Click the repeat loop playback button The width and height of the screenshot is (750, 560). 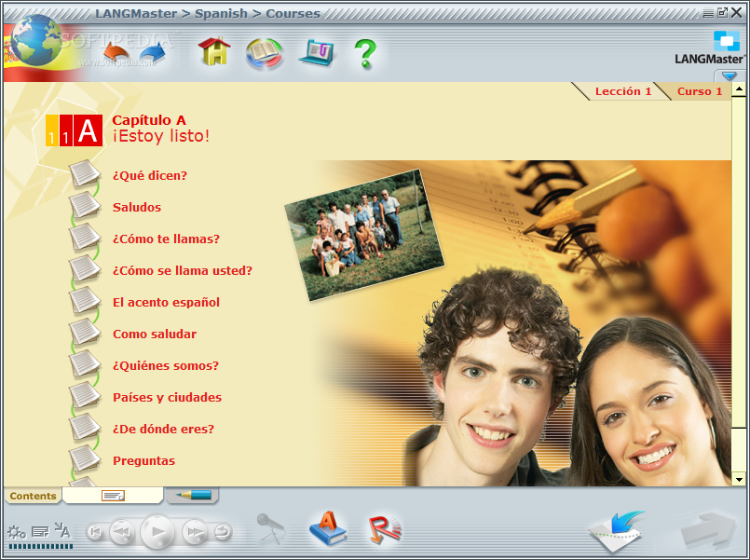pos(223,531)
